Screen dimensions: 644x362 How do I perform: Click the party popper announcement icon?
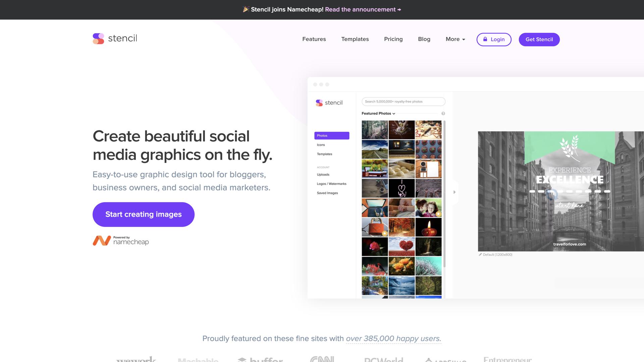click(246, 9)
